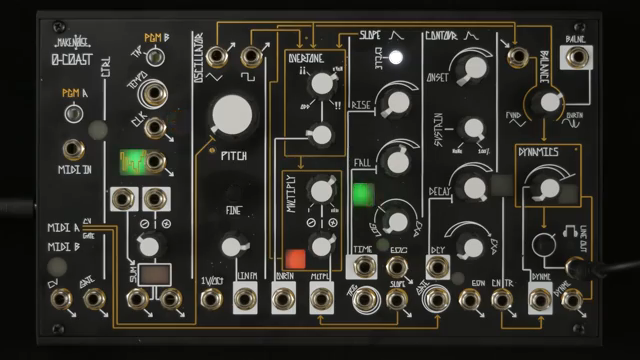The height and width of the screenshot is (360, 640).
Task: Click the FINE tune knob
Action: (x=232, y=246)
